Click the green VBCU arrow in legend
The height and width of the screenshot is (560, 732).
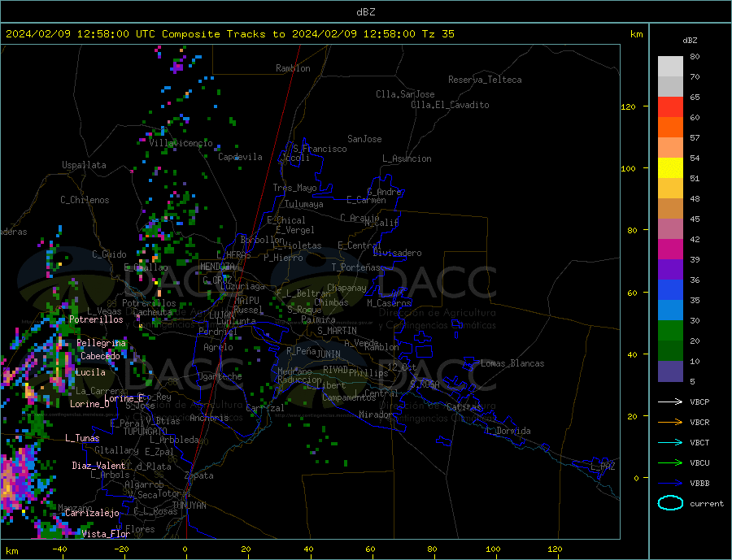[670, 463]
